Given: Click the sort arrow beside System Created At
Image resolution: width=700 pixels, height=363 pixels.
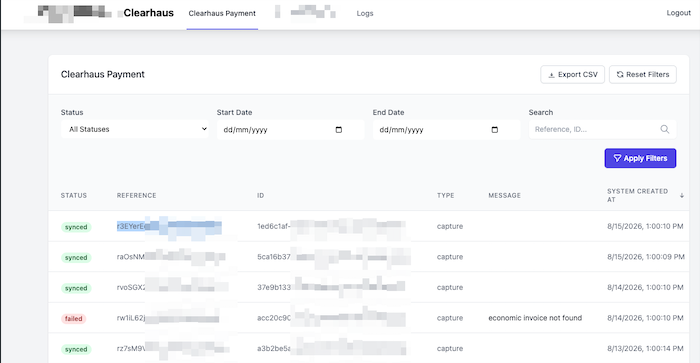Looking at the screenshot, I should [682, 196].
